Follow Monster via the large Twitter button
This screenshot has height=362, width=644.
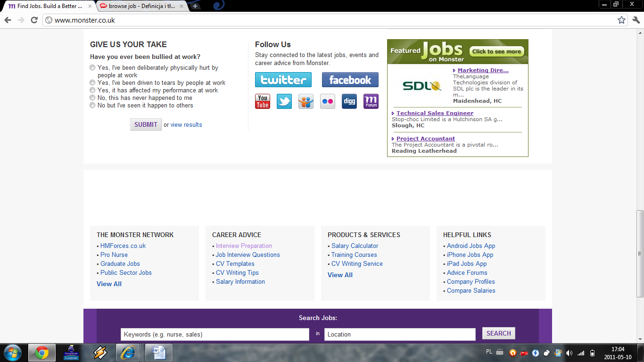tap(283, 80)
